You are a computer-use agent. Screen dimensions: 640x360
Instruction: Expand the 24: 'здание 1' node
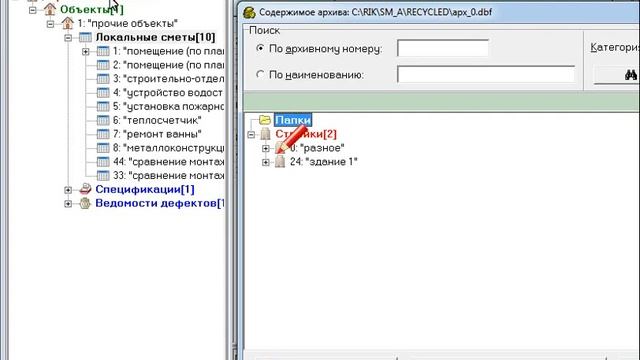tap(266, 162)
